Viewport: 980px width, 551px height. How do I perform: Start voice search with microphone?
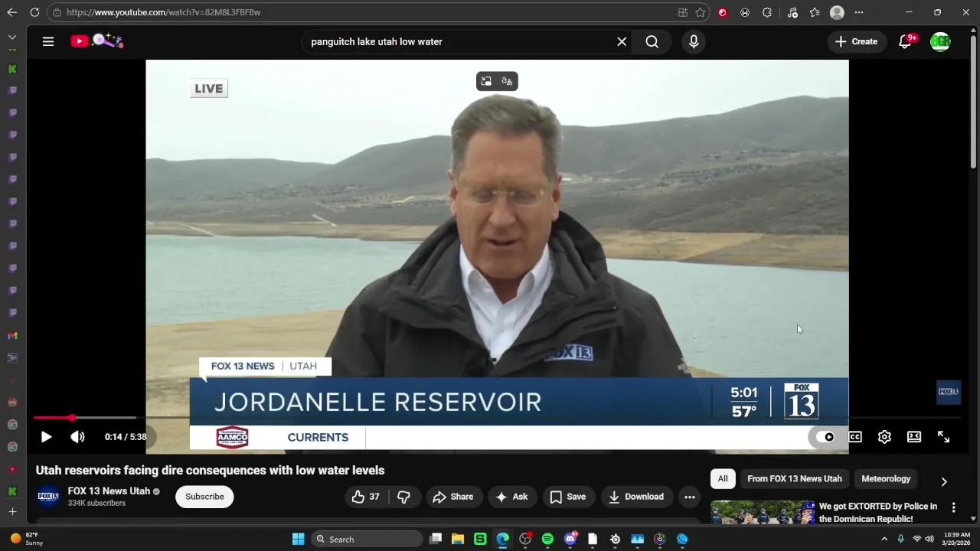pyautogui.click(x=694, y=41)
